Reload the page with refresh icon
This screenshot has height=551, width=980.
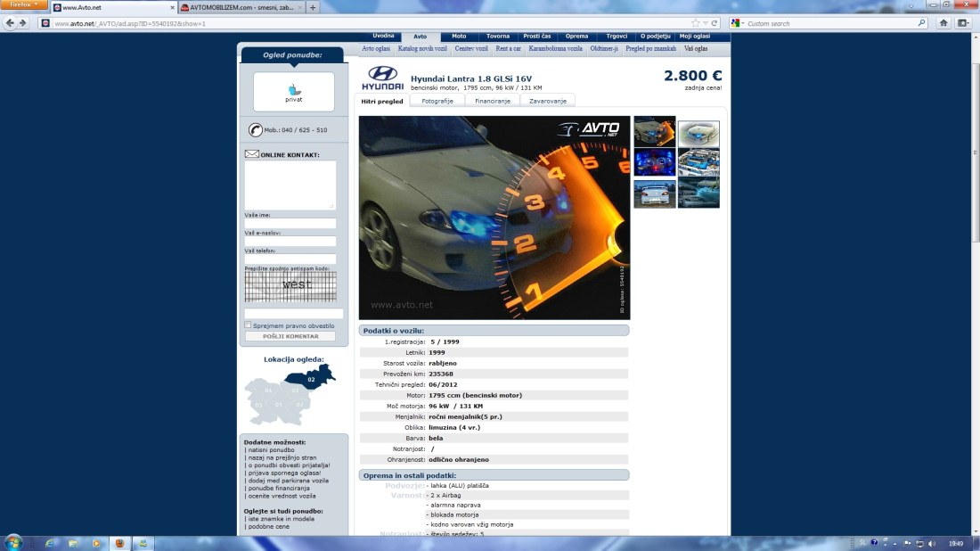click(715, 23)
